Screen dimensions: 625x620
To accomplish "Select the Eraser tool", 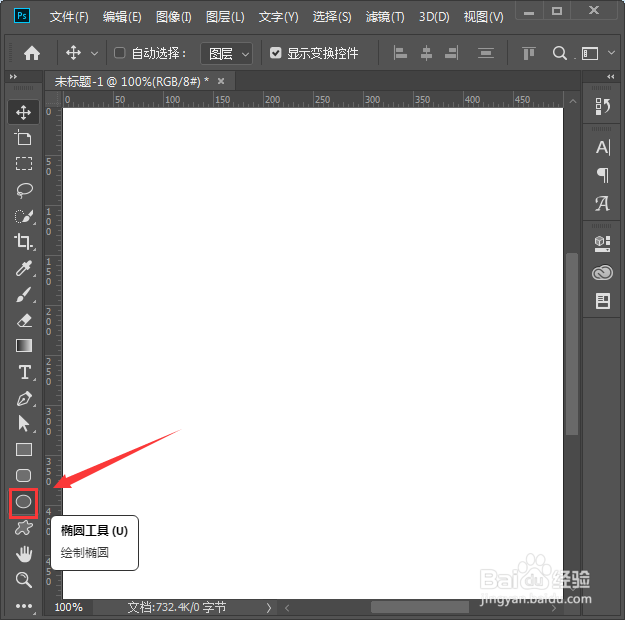I will coord(24,321).
